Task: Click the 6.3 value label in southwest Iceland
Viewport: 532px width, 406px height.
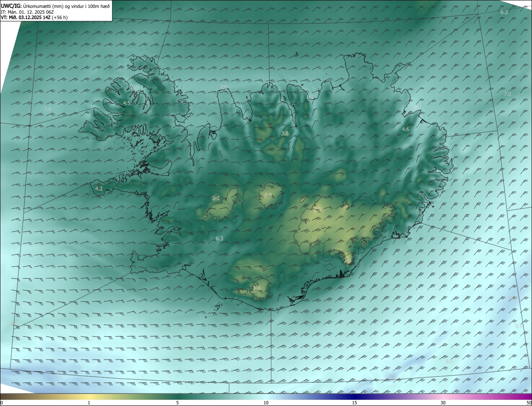Action: coord(220,238)
